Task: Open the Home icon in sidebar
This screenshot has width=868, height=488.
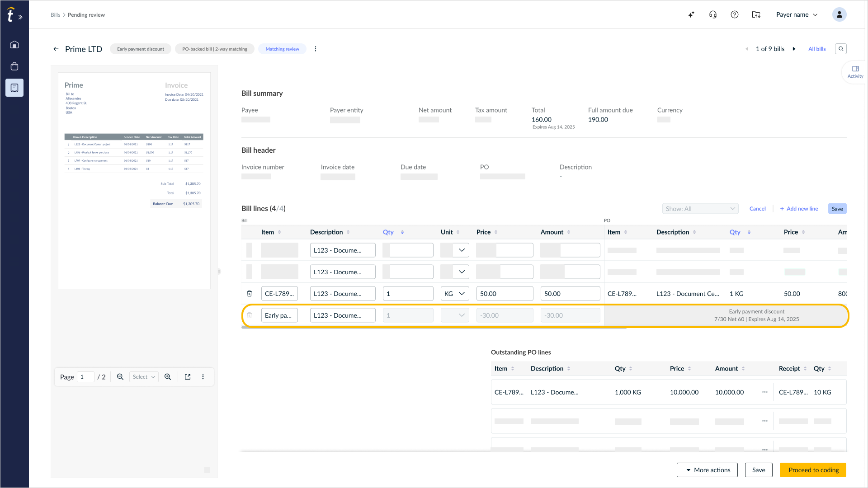Action: (14, 44)
